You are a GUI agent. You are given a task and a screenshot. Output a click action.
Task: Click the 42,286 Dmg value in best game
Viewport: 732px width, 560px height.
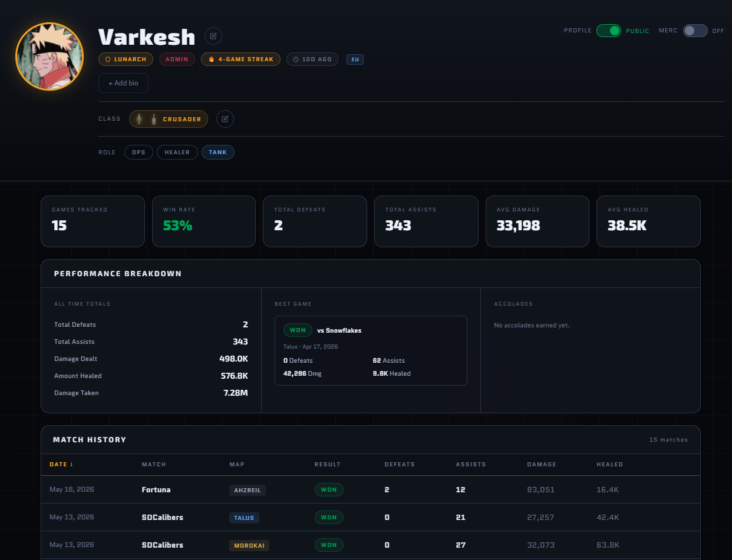coord(302,373)
